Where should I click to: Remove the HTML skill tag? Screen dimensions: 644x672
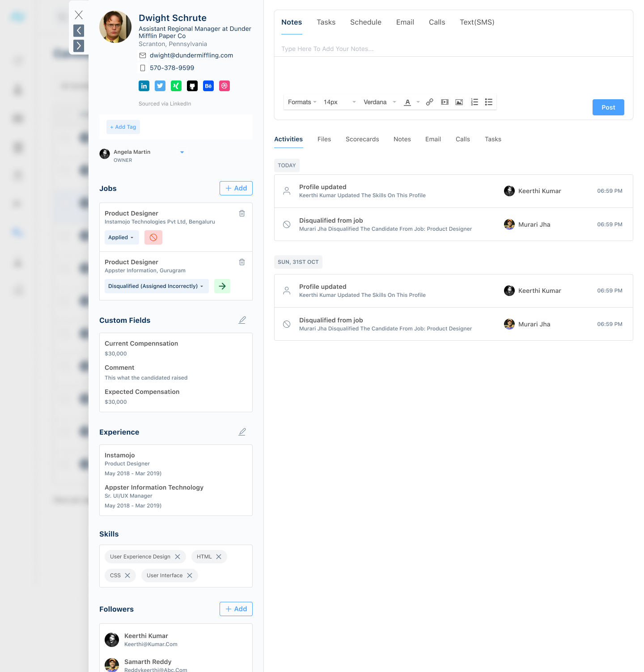pyautogui.click(x=219, y=557)
